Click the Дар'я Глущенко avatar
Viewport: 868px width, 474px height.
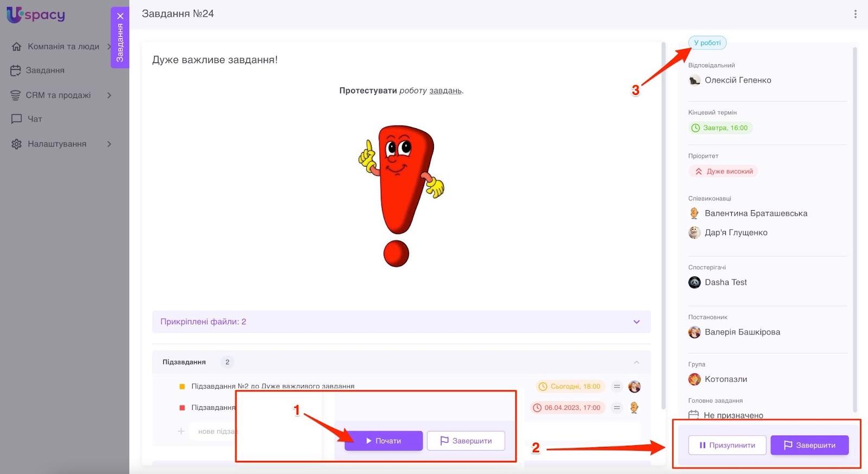click(x=694, y=233)
